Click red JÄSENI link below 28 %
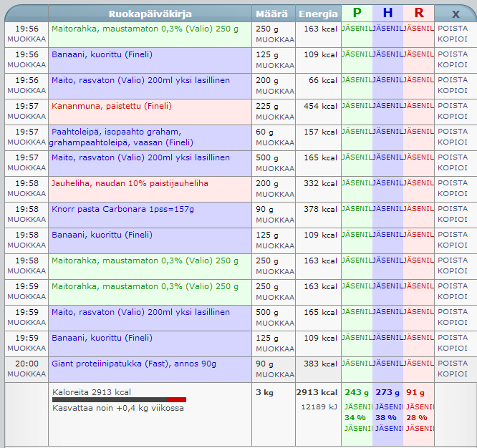 coord(420,429)
